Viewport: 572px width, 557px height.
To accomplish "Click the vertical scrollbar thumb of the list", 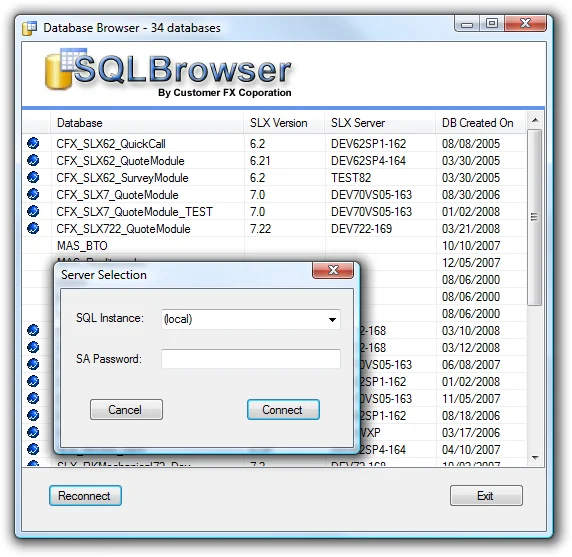I will point(535,217).
